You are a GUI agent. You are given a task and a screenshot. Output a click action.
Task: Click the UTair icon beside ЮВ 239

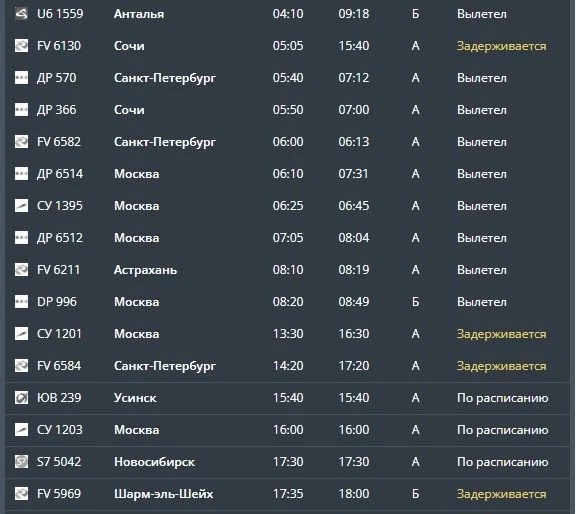click(21, 398)
